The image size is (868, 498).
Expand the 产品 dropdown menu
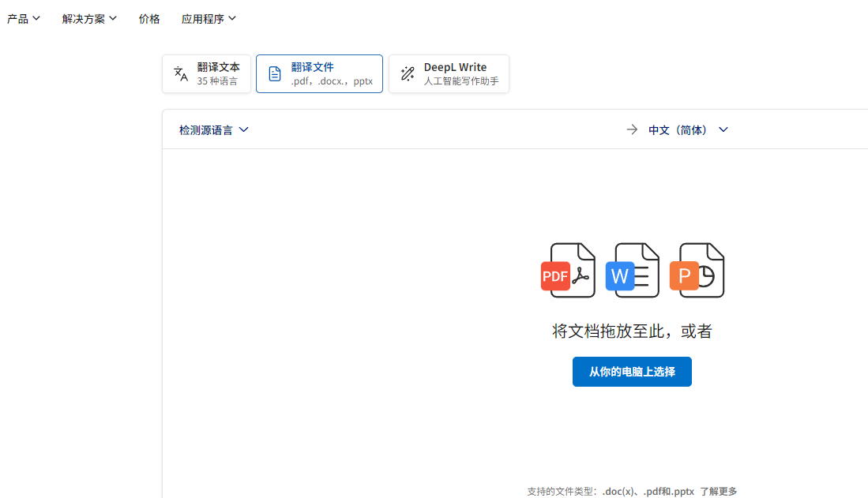click(x=24, y=18)
